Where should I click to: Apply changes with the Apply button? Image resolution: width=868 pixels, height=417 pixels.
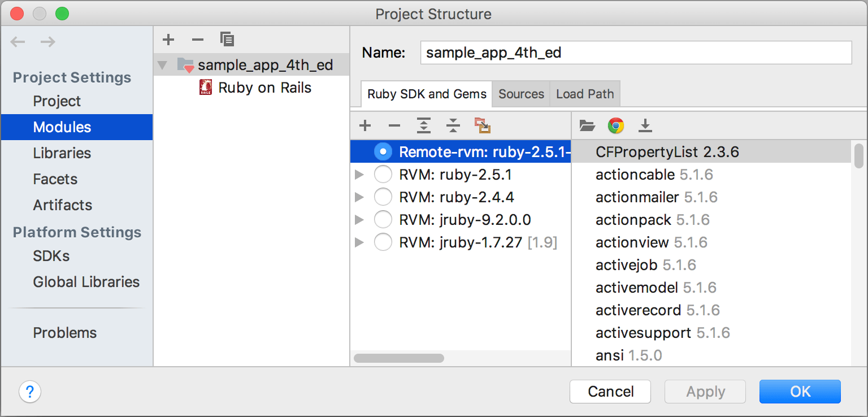(705, 392)
